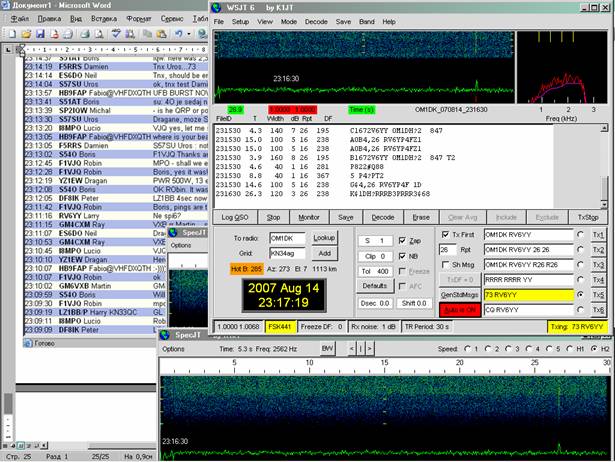Click the Erase button
This screenshot has width=615, height=462.
tap(421, 217)
